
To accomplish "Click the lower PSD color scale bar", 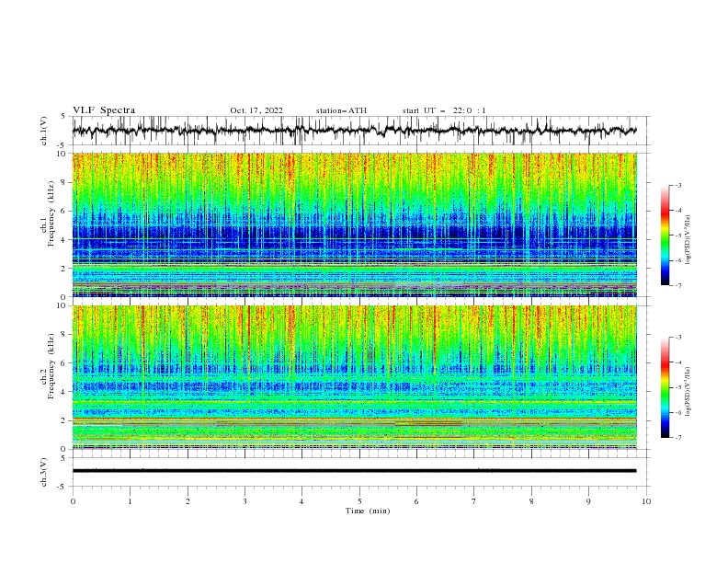I will click(665, 387).
